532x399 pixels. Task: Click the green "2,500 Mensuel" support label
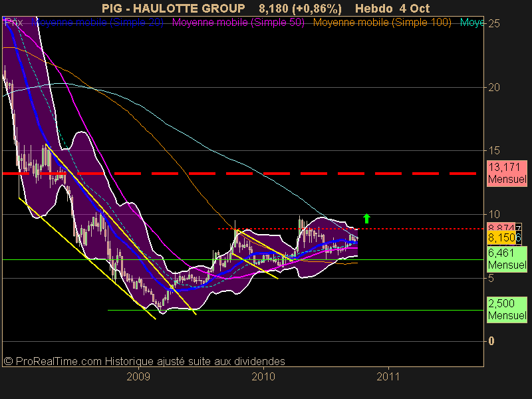[x=507, y=309]
